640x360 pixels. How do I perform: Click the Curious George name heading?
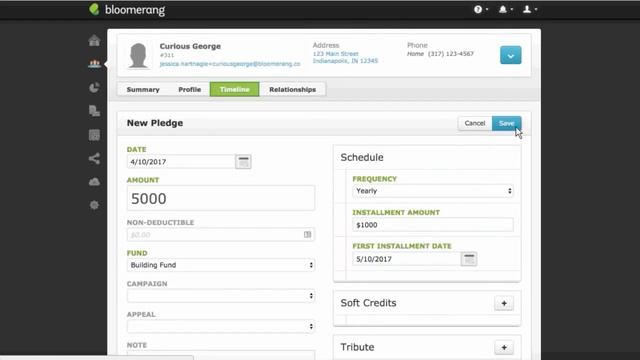(190, 46)
